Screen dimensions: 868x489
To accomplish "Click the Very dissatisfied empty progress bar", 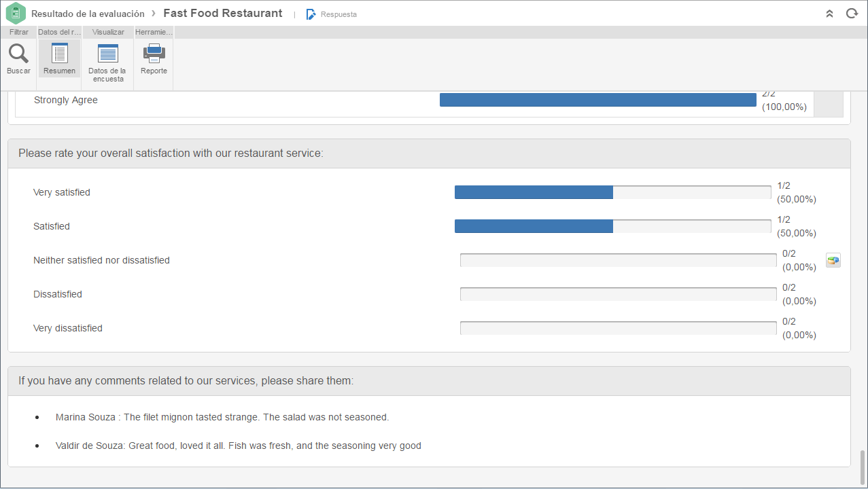I will pyautogui.click(x=618, y=328).
